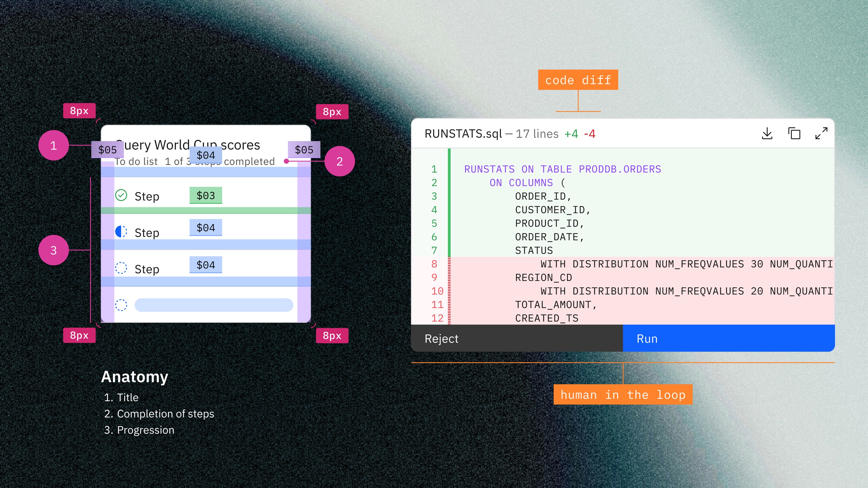
Task: Click the RUNSTATS.sql filename
Action: point(463,134)
